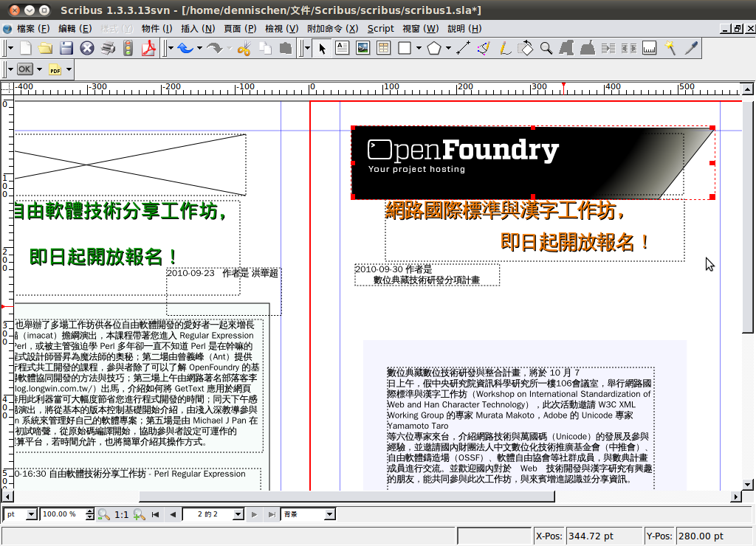The height and width of the screenshot is (546, 756).
Task: Select the magnifier zoom tool
Action: point(546,48)
